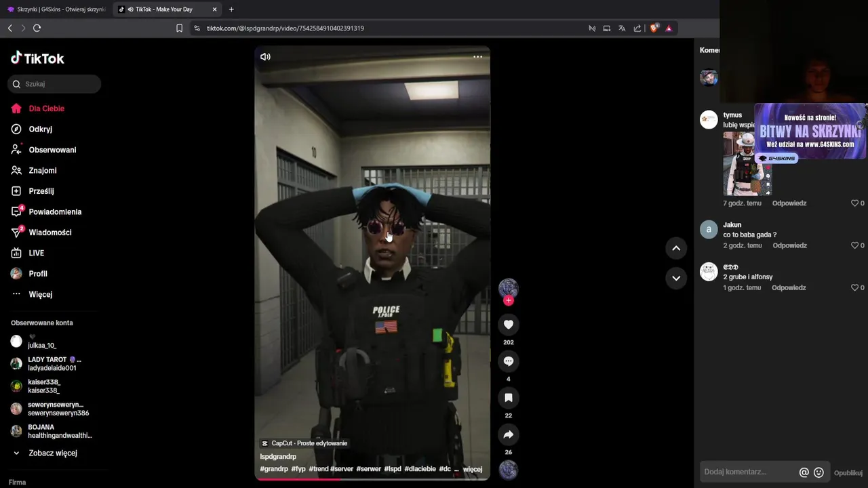Open tymus profile name

pyautogui.click(x=732, y=115)
